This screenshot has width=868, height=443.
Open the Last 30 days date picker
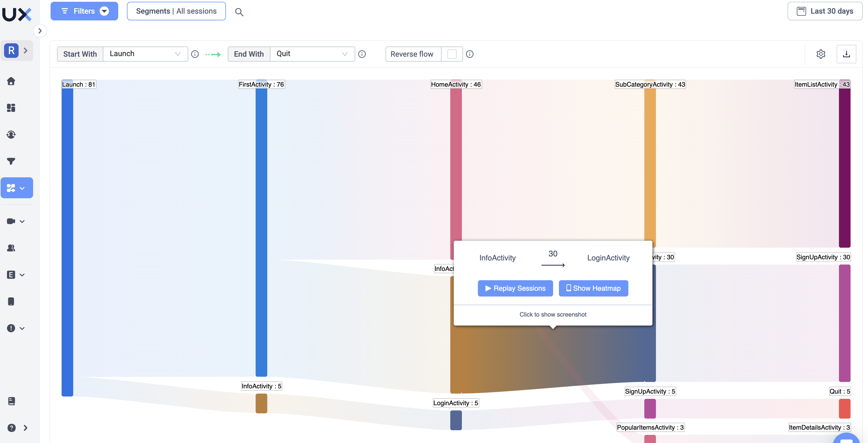(x=824, y=11)
